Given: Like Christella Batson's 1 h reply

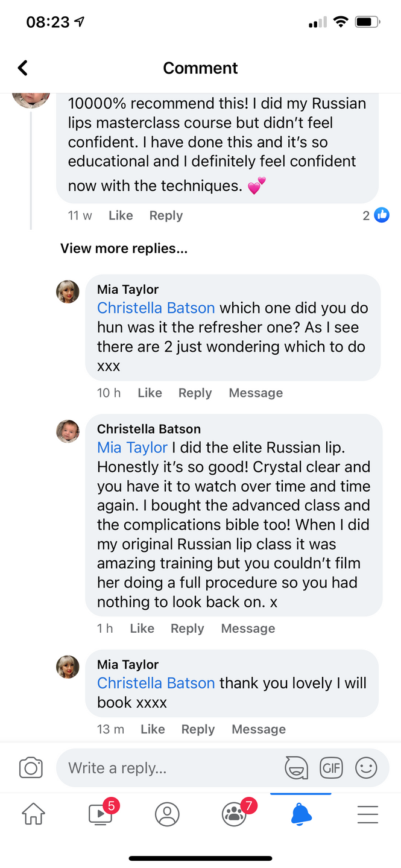Looking at the screenshot, I should click(142, 629).
